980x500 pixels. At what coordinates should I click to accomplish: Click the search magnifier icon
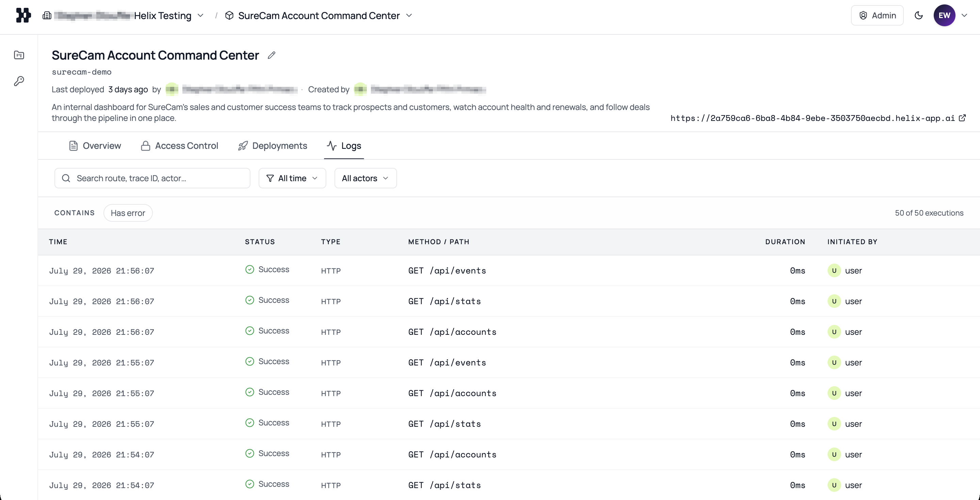(x=66, y=178)
